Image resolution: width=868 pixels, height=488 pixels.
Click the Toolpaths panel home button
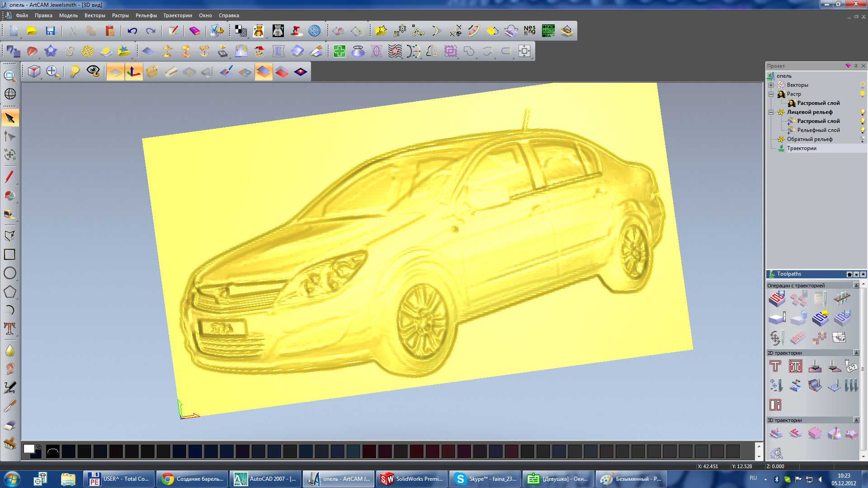(849, 274)
